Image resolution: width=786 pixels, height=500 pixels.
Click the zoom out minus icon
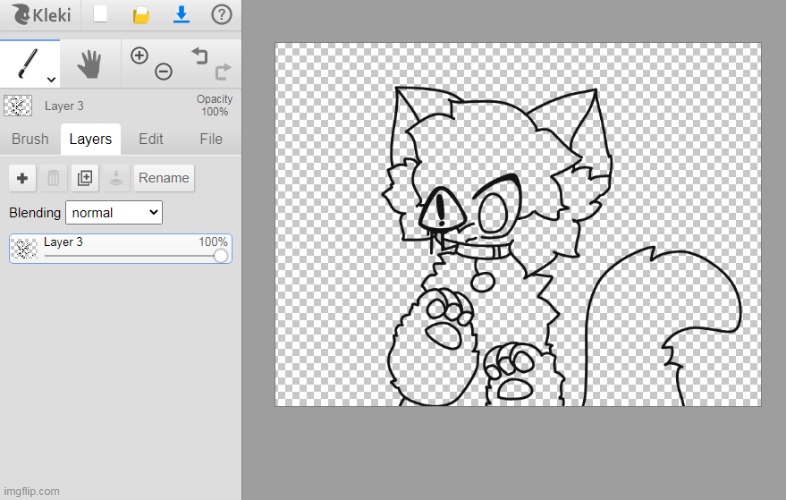click(163, 72)
